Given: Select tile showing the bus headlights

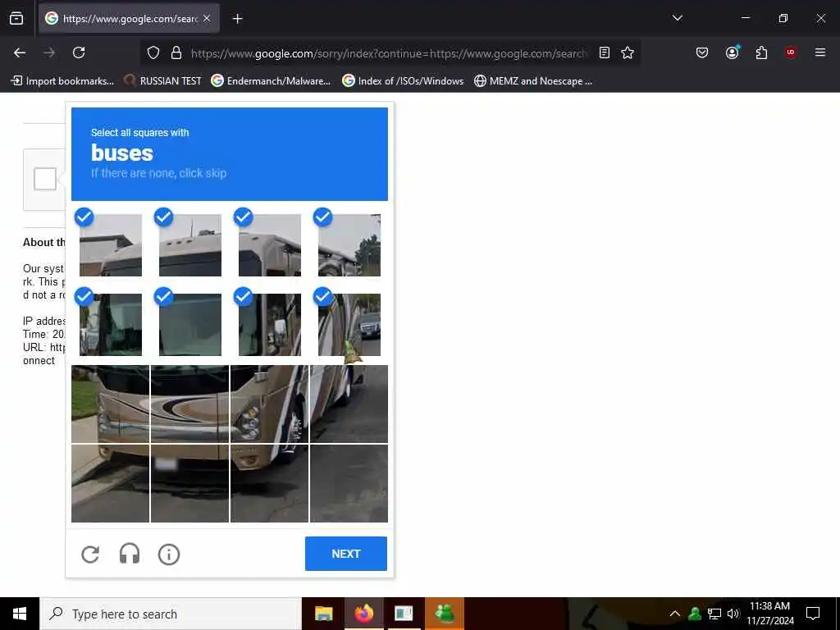Looking at the screenshot, I should pos(269,404).
